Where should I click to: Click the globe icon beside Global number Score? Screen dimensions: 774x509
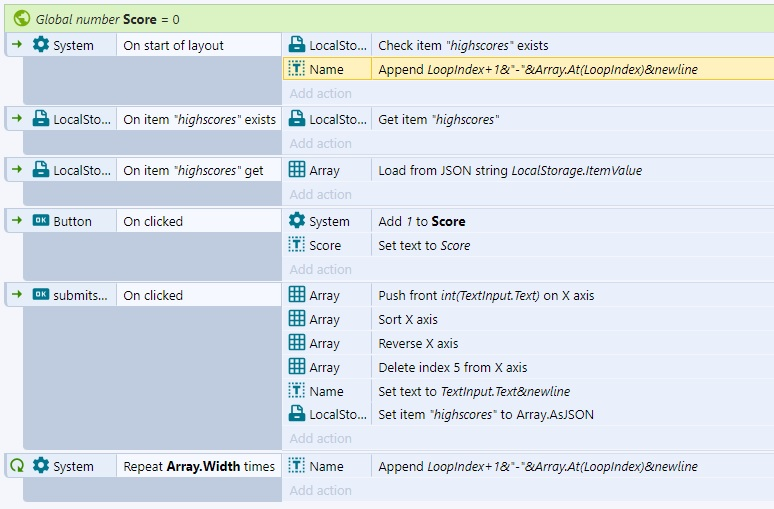[22, 19]
